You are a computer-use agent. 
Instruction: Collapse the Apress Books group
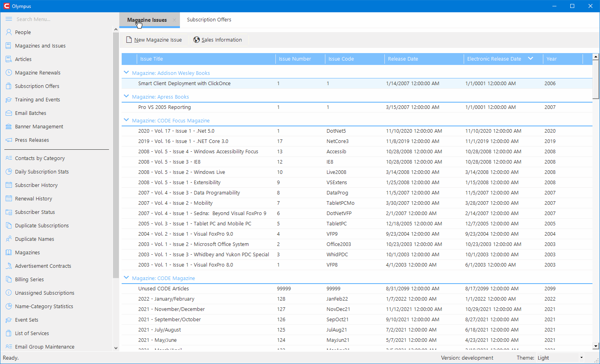pyautogui.click(x=126, y=96)
